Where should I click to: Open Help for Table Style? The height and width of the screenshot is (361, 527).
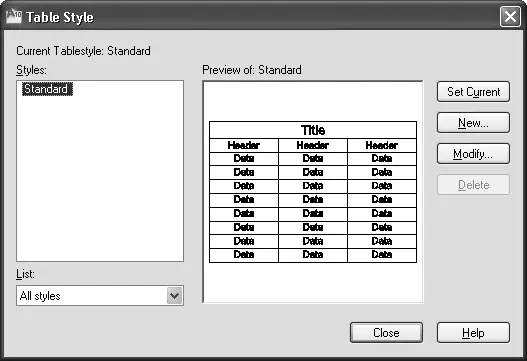point(473,333)
